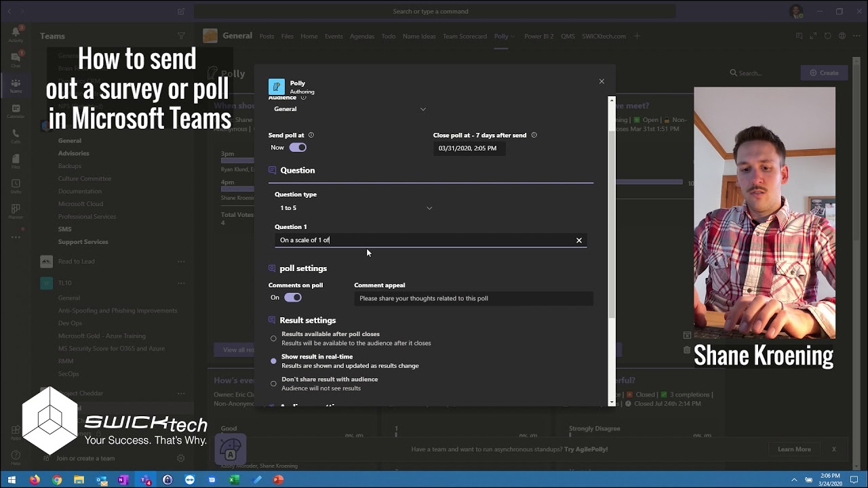The height and width of the screenshot is (488, 868).
Task: Open the Shifts app in the sidebar
Action: click(x=16, y=186)
